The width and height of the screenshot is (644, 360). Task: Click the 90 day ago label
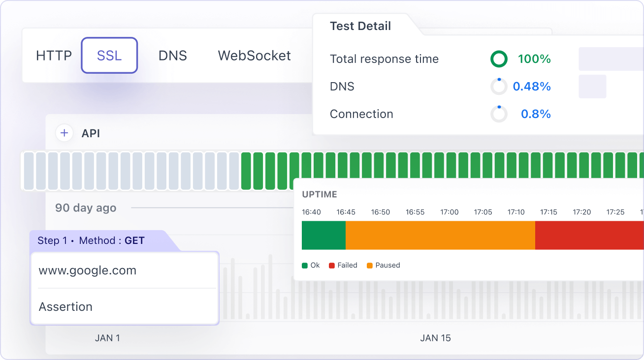point(85,208)
